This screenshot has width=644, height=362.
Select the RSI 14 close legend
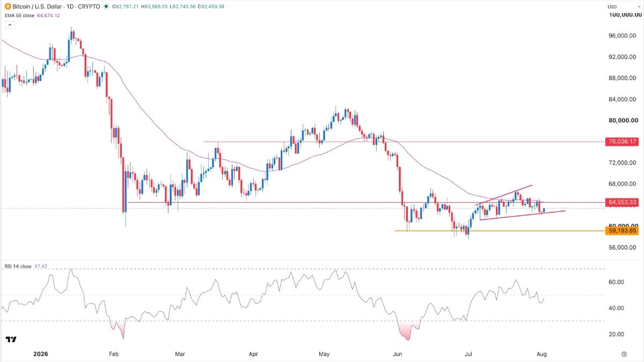(x=17, y=266)
